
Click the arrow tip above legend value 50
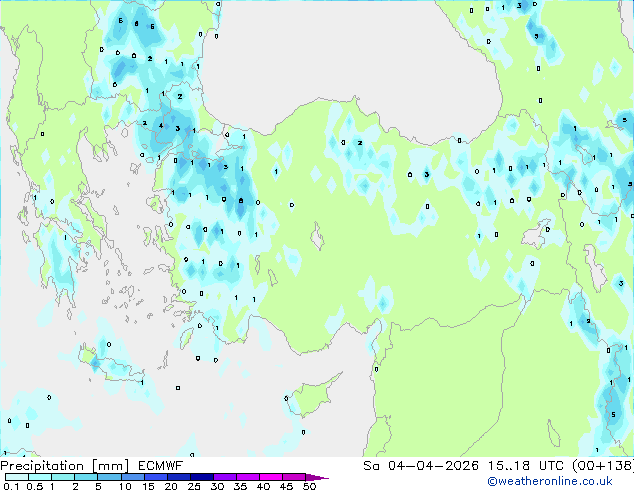pos(317,477)
